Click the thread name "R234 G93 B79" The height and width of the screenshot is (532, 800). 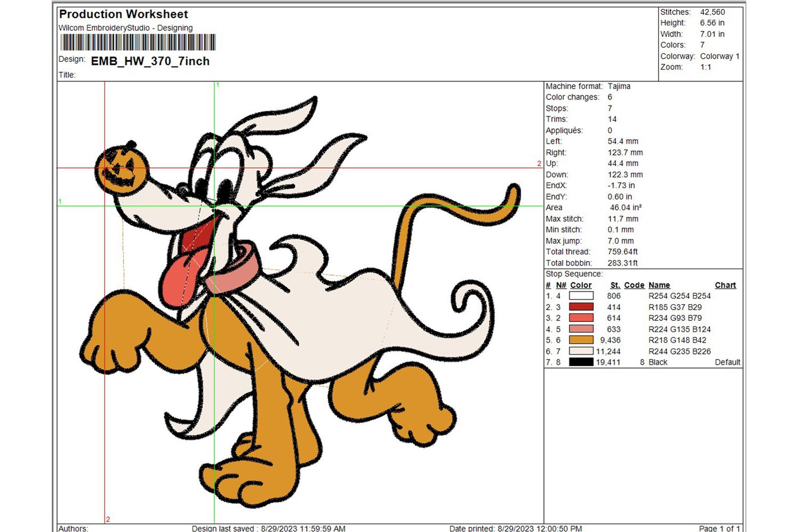675,318
